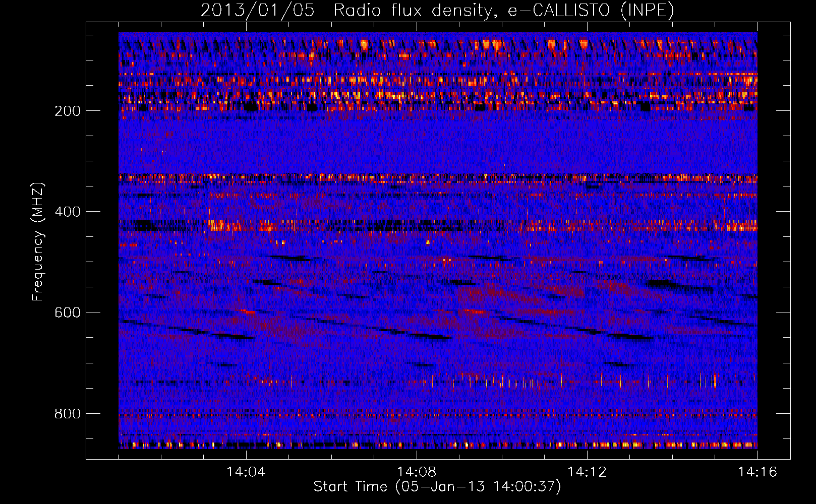Select the 'Frequency (MHZ)' y-axis label

pos(38,241)
